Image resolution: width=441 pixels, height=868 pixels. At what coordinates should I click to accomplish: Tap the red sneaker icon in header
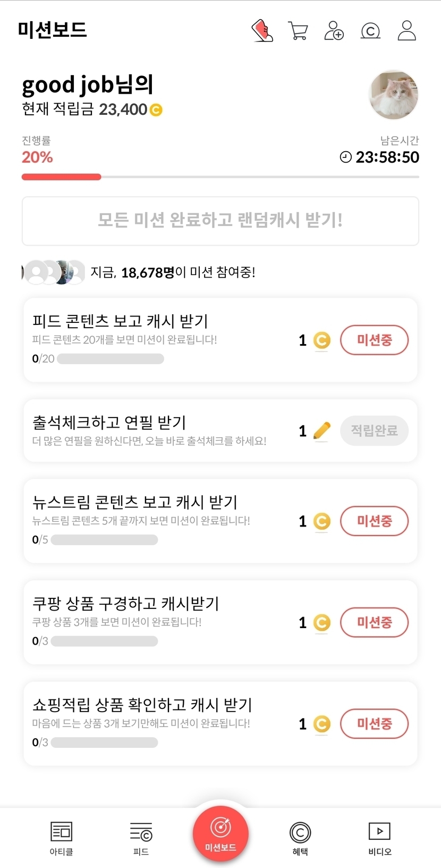(262, 31)
